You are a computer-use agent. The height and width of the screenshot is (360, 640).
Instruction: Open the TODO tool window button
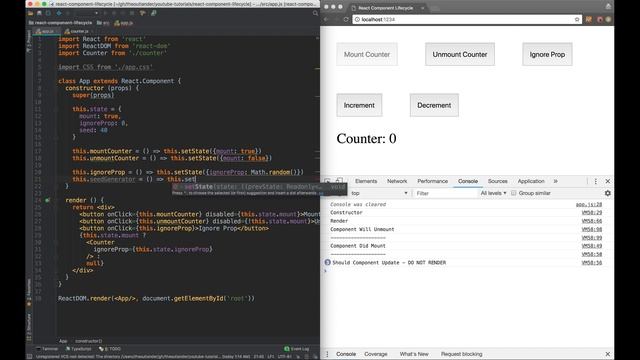[x=110, y=349]
